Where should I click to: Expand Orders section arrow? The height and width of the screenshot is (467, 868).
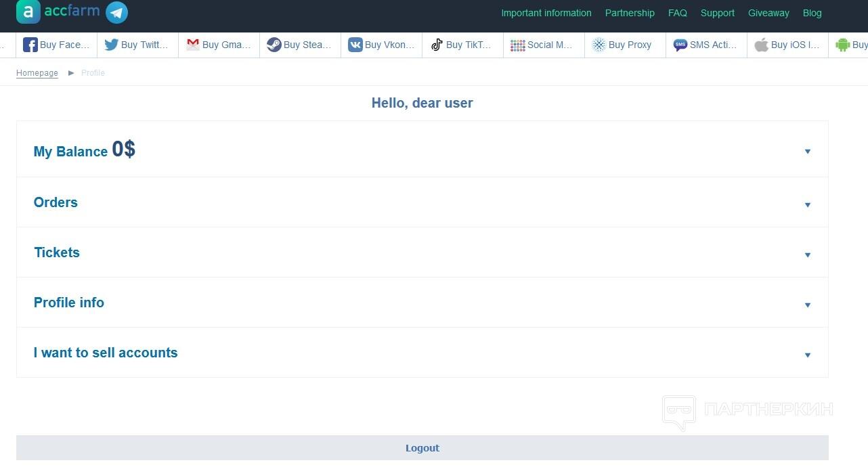(807, 204)
